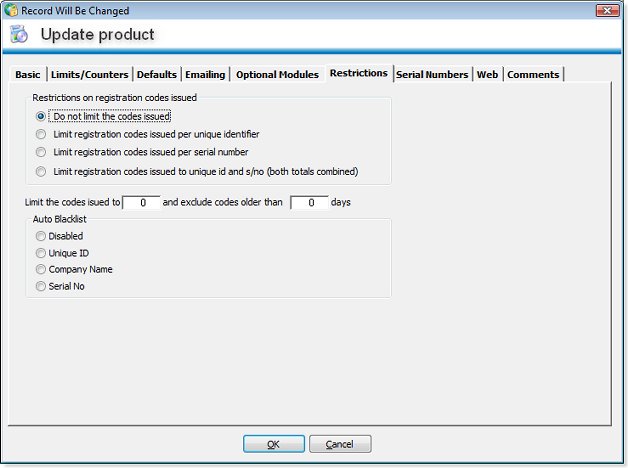Focus the exclude codes older than days field
The height and width of the screenshot is (468, 628).
coord(309,203)
